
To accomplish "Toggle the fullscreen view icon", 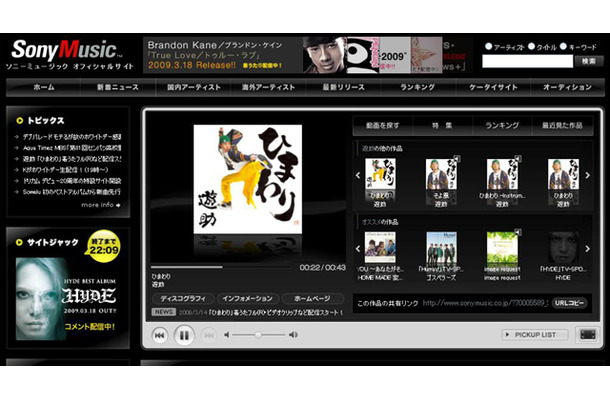I will click(588, 334).
